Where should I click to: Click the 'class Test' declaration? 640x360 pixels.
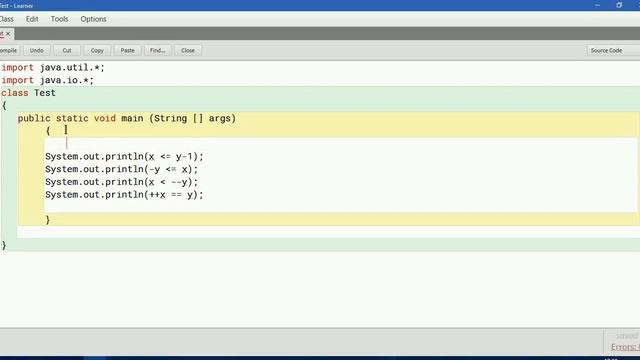pos(28,93)
